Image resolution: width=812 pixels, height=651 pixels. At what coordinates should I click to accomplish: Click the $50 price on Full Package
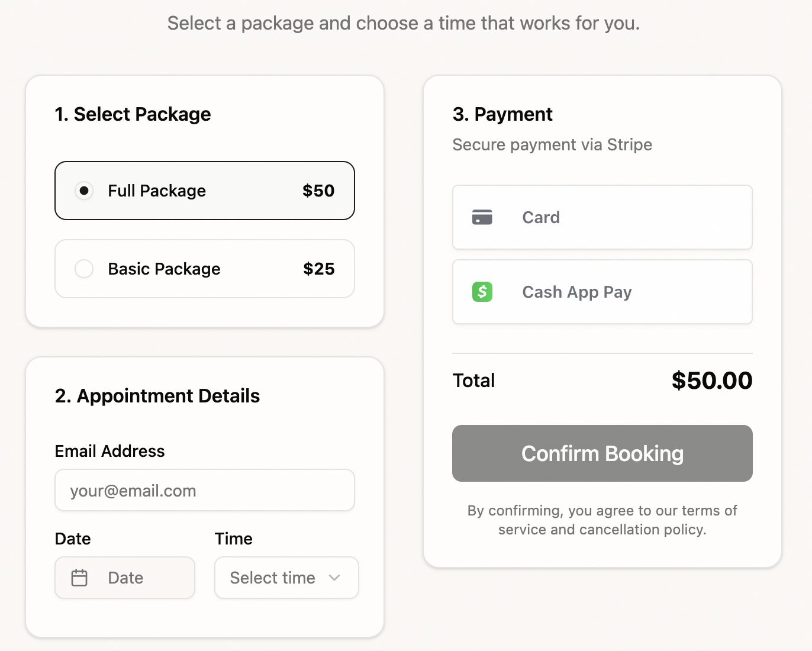pos(318,191)
